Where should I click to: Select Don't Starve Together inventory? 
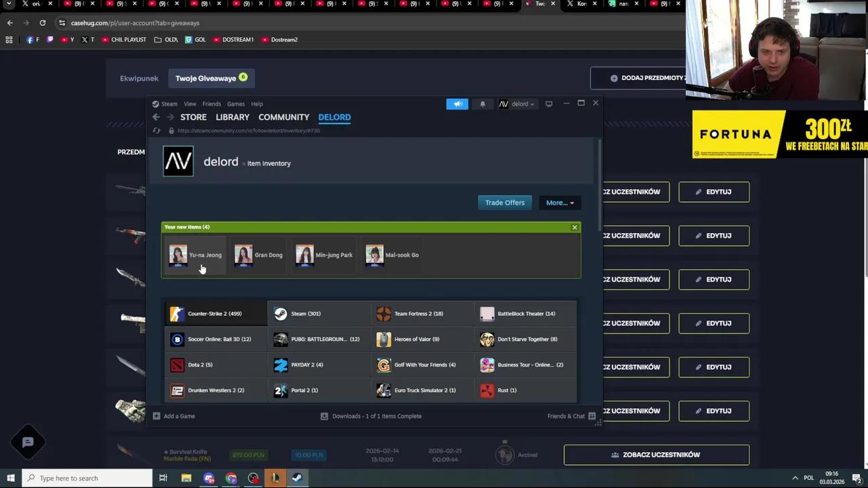tap(526, 339)
